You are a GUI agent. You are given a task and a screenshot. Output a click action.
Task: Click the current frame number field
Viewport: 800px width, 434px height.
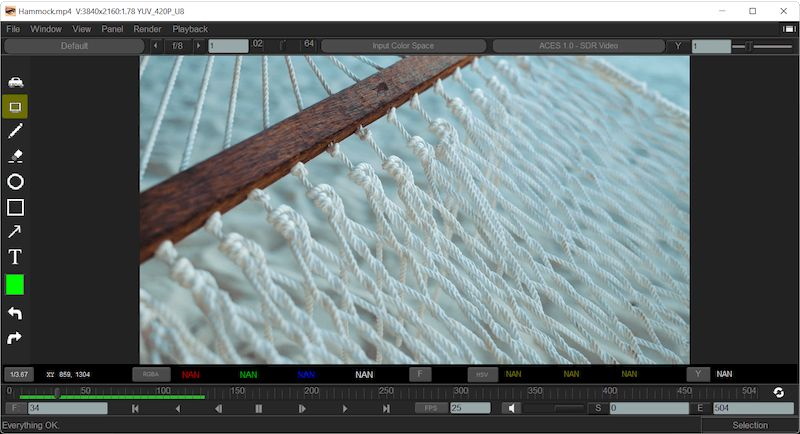tap(67, 408)
